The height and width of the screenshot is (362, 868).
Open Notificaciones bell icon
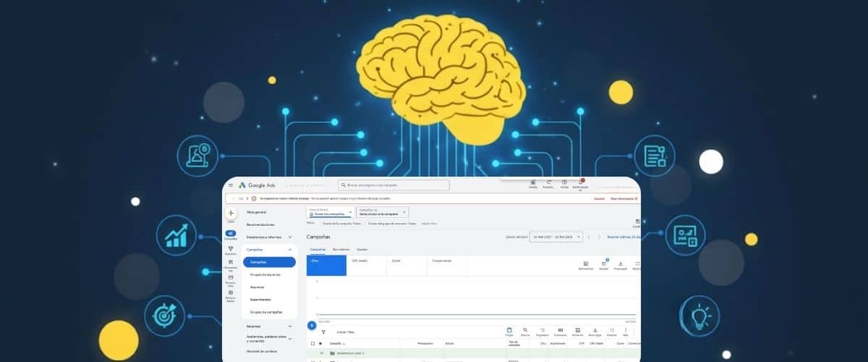pyautogui.click(x=579, y=182)
